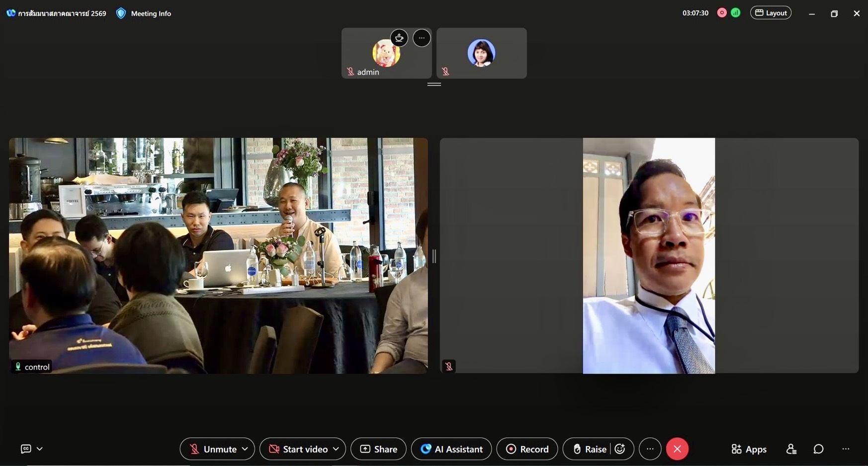Open the AI Assistant

(451, 449)
